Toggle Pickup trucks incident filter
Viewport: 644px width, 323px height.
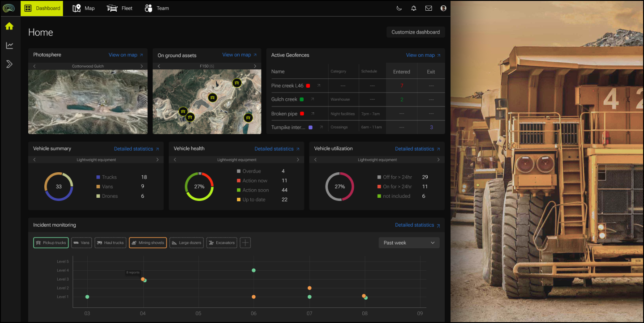tap(51, 243)
